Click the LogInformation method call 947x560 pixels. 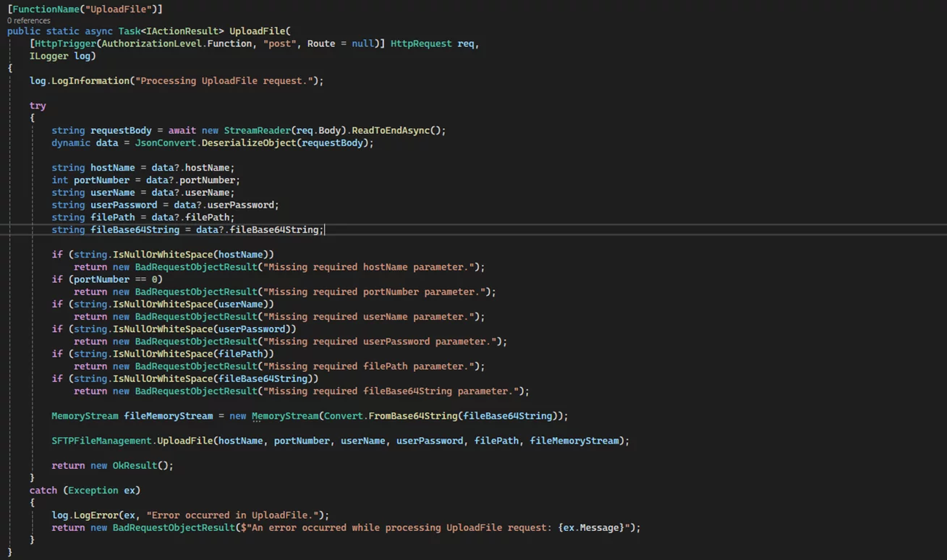point(90,80)
